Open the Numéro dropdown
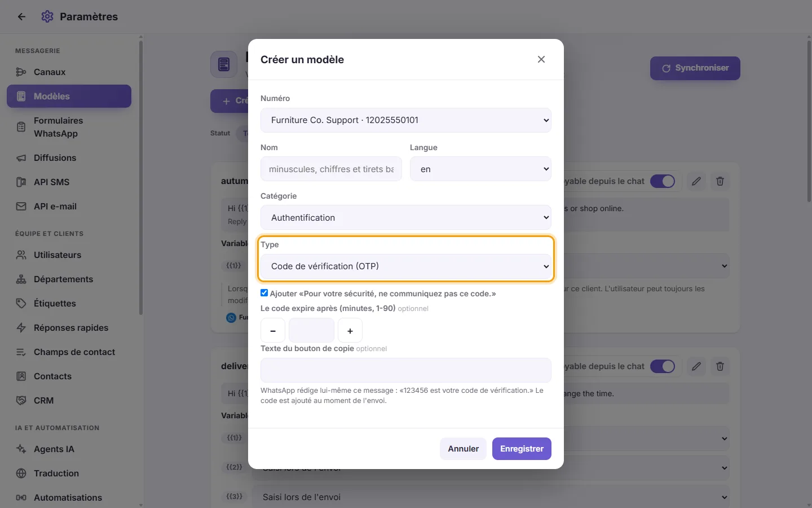This screenshot has height=508, width=812. pos(406,120)
